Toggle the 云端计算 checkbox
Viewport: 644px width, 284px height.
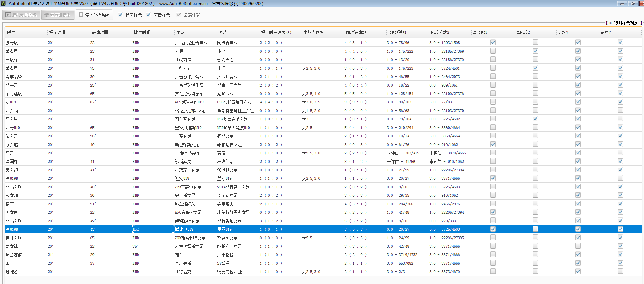coord(179,15)
